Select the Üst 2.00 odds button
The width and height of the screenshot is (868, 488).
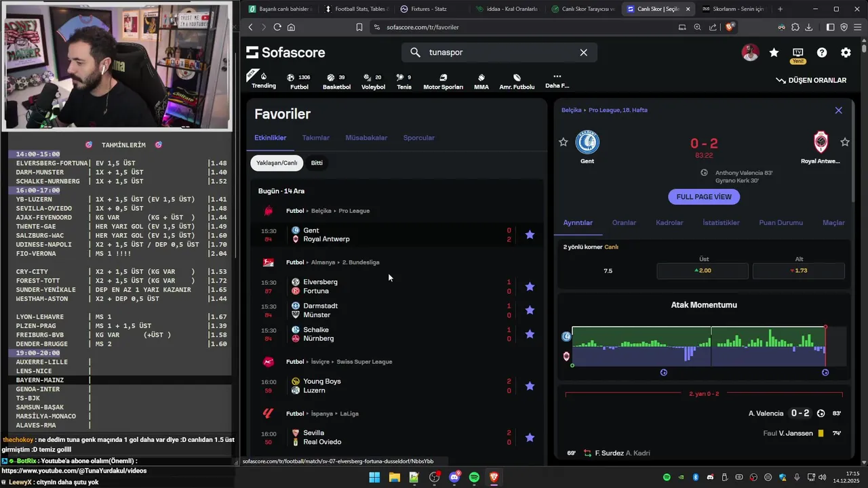tap(703, 270)
